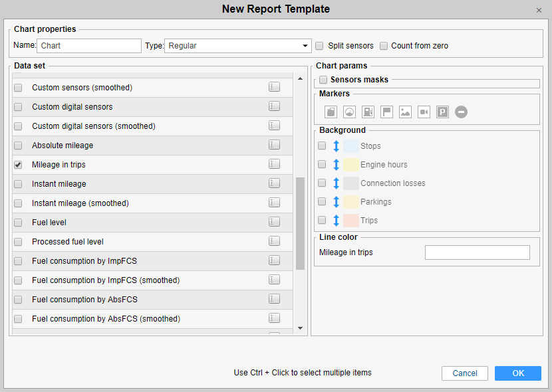Click the OK button
The height and width of the screenshot is (392, 552).
tap(517, 373)
